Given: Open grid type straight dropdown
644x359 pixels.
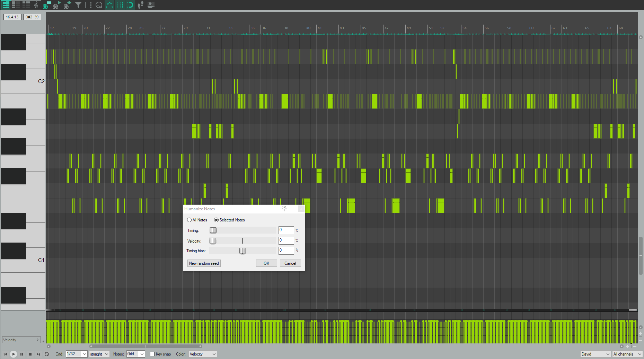Looking at the screenshot, I should pyautogui.click(x=99, y=354).
